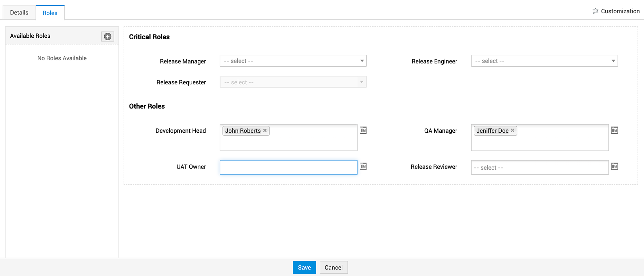Viewport: 644px width, 276px height.
Task: Focus the UAT Owner input field
Action: point(289,167)
